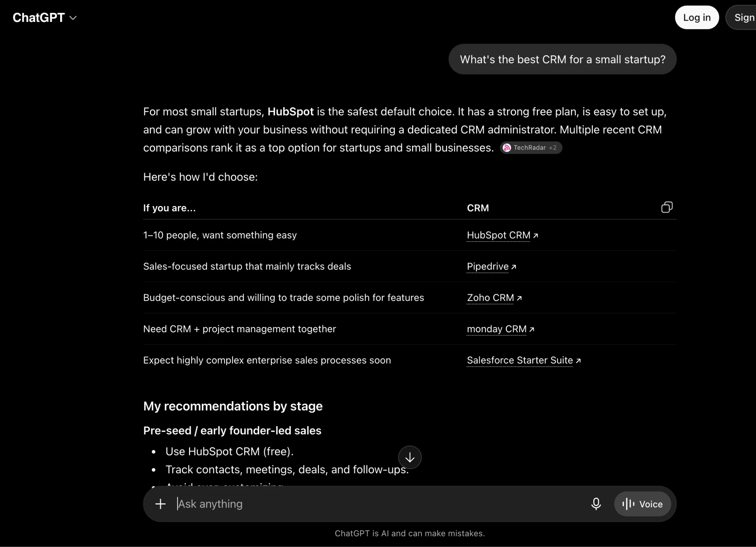
Task: Click the plus attach icon
Action: tap(161, 504)
